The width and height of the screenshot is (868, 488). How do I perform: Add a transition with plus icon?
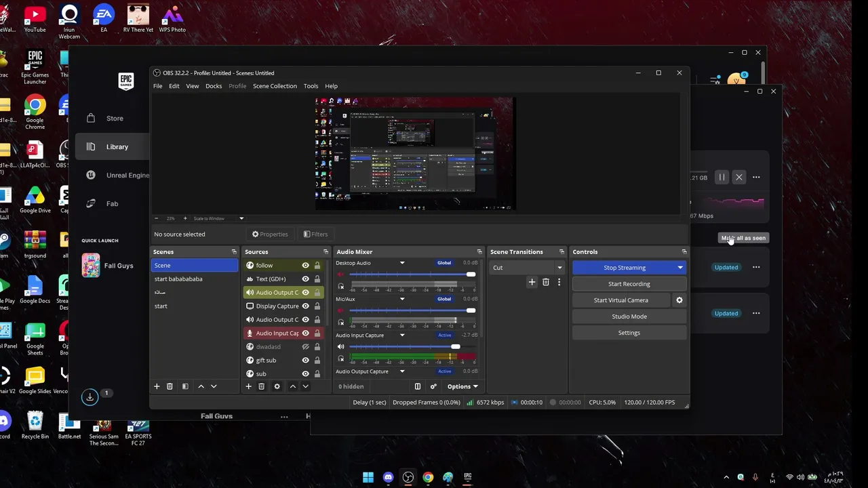[532, 282]
